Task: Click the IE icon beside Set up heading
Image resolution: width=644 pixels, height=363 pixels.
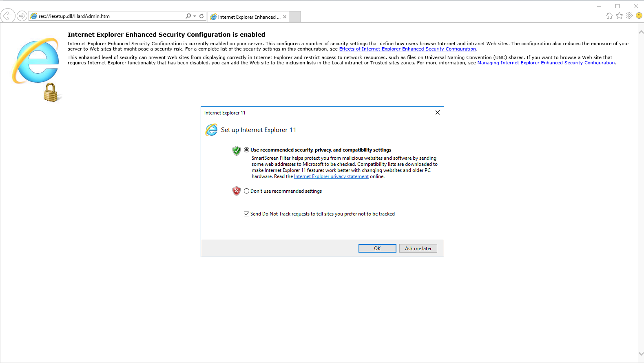Action: [212, 130]
